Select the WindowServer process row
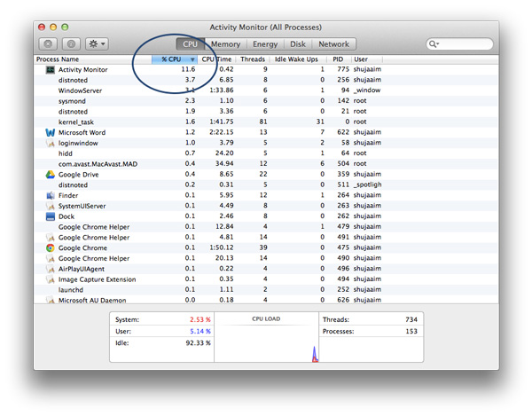 point(266,90)
